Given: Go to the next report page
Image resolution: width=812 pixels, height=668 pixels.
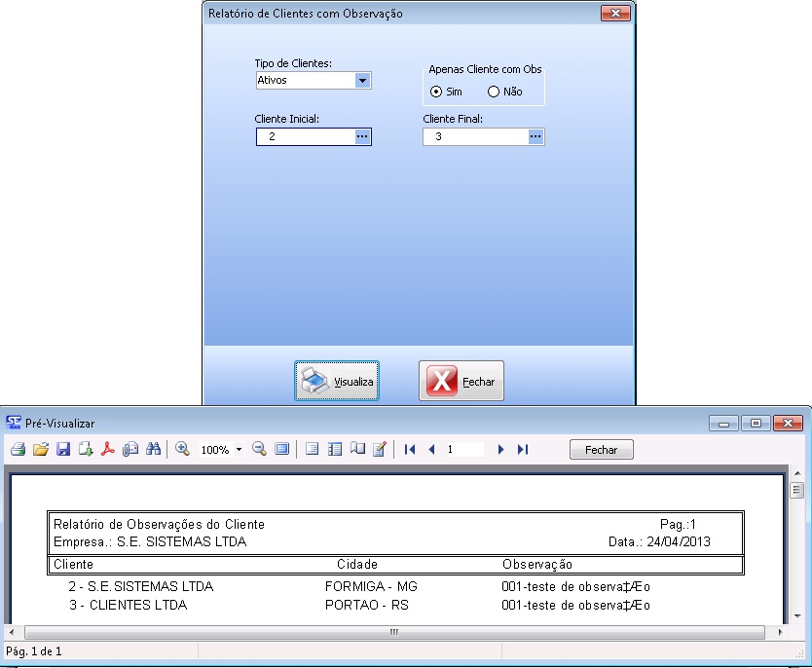Looking at the screenshot, I should [x=501, y=450].
